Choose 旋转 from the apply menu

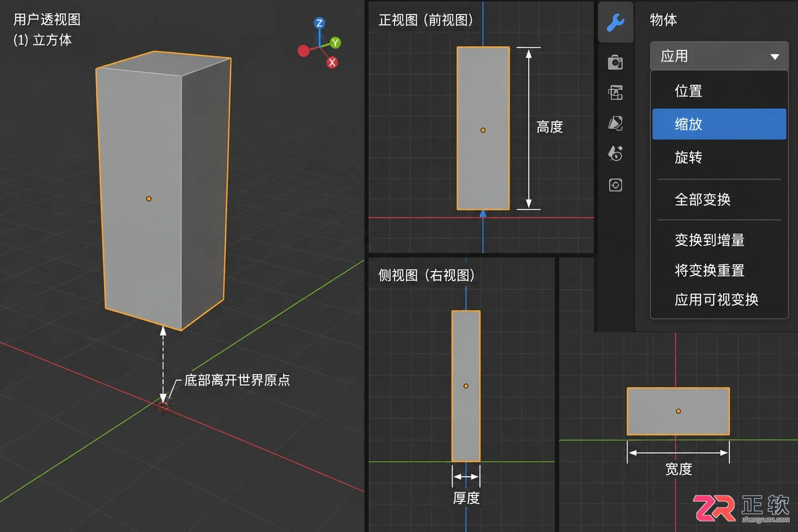(x=719, y=157)
